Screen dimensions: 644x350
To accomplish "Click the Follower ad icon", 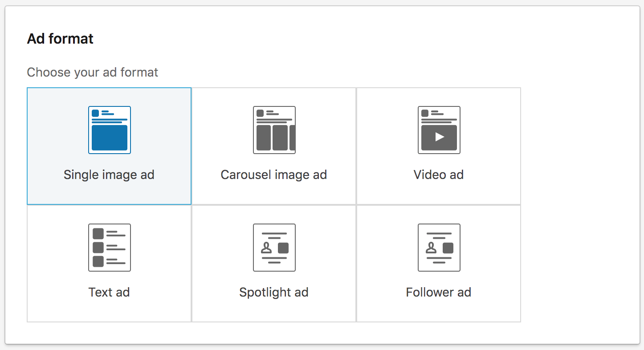I will tap(439, 248).
